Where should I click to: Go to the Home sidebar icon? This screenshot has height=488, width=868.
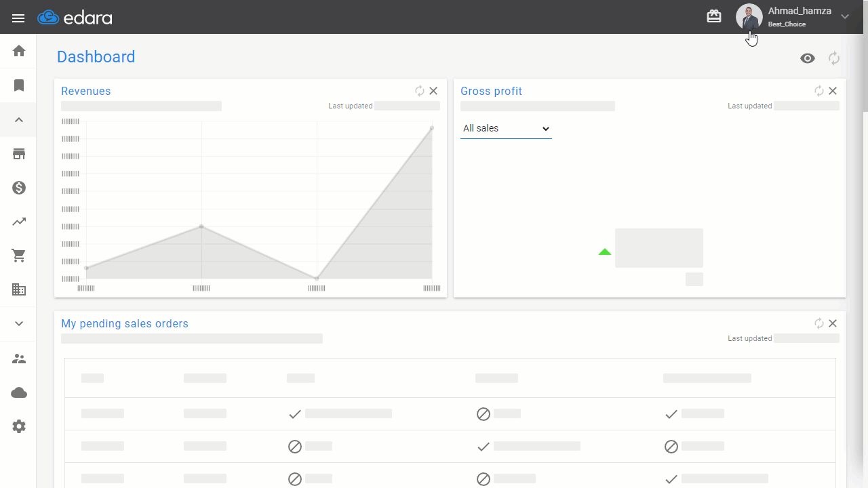coord(19,51)
